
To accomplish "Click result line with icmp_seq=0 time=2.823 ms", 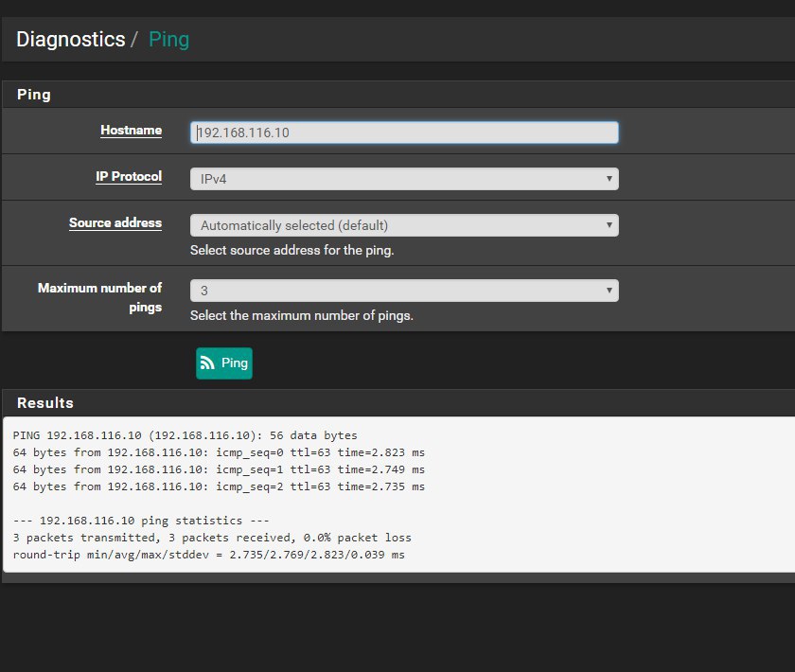I will [219, 452].
